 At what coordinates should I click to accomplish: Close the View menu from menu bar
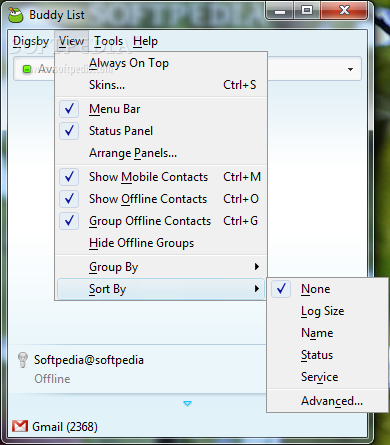[72, 41]
